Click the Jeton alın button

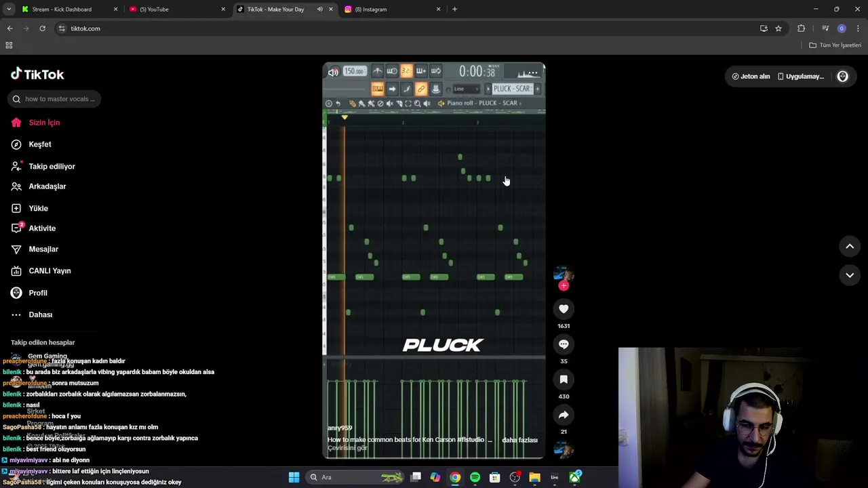click(751, 77)
